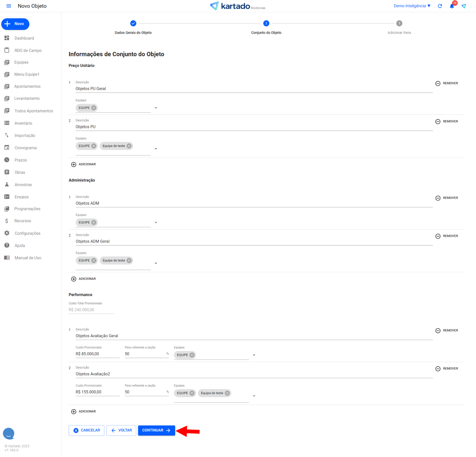Expand Equipes dropdown for Objetos PU Geral
Image resolution: width=476 pixels, height=457 pixels.
click(x=156, y=108)
